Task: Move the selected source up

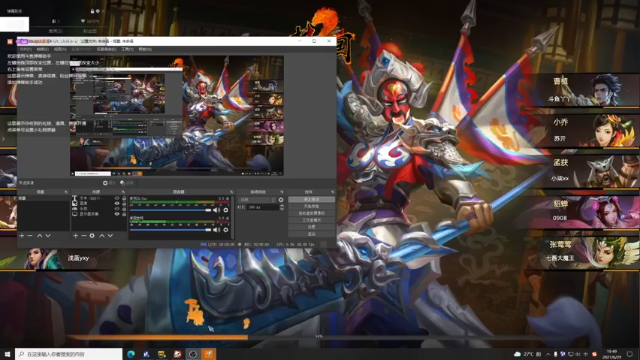Action: pos(102,236)
